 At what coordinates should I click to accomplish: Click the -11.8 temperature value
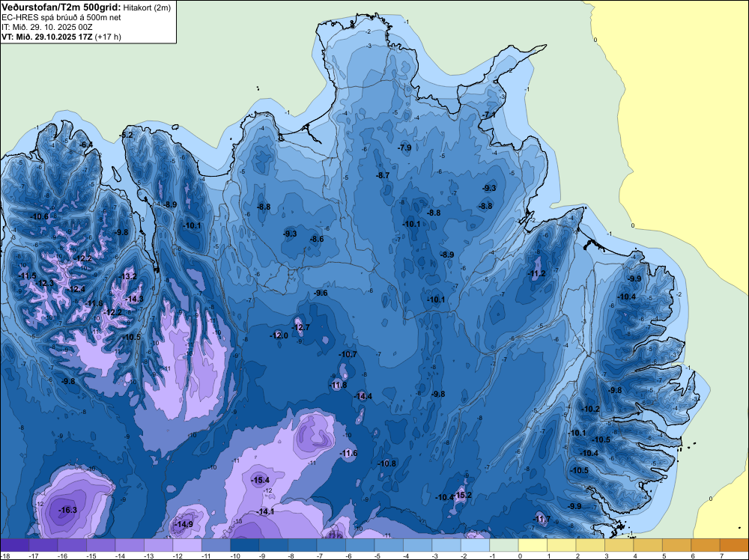pos(339,385)
